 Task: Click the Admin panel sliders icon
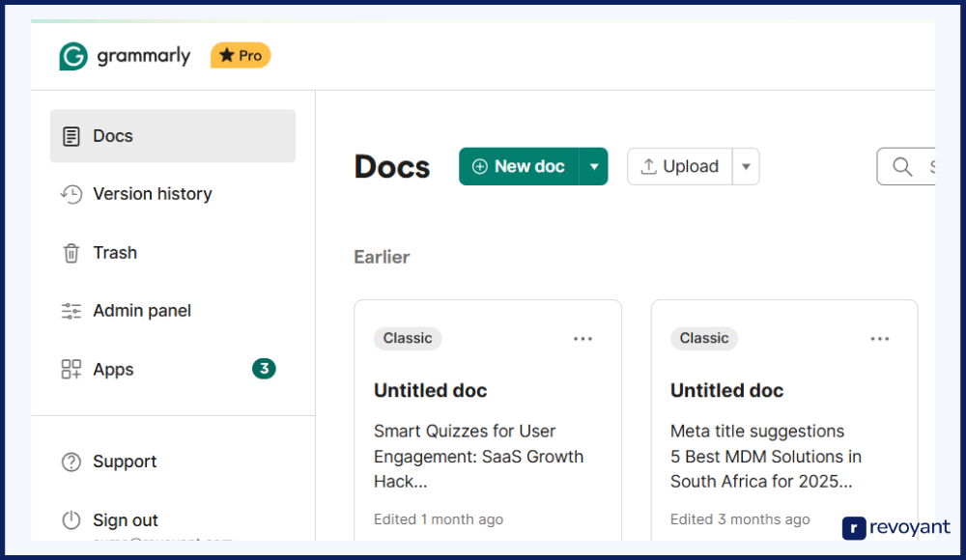point(71,311)
